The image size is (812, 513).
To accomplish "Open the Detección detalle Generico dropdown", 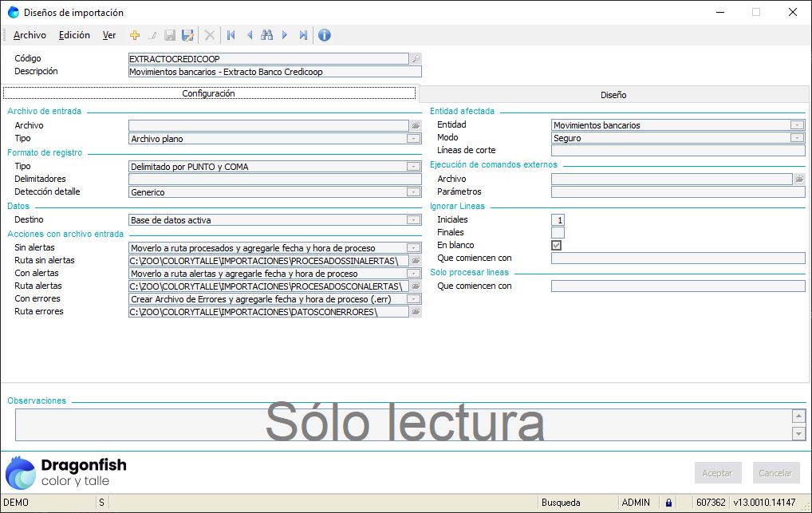I will 413,192.
